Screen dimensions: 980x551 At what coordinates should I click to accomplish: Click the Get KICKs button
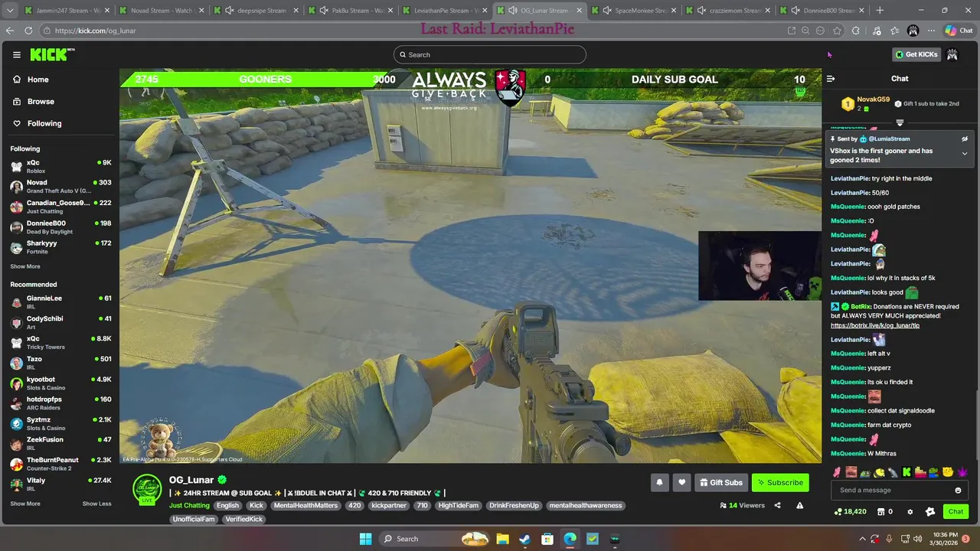click(916, 54)
